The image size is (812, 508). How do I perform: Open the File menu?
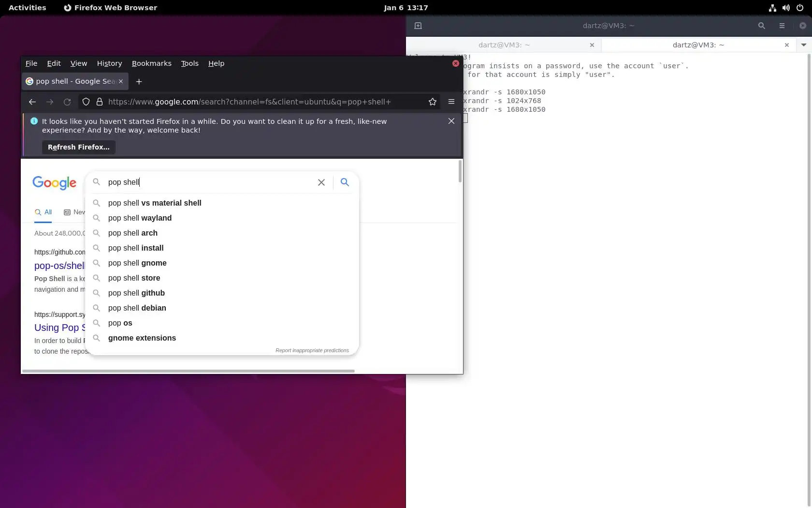pyautogui.click(x=31, y=63)
